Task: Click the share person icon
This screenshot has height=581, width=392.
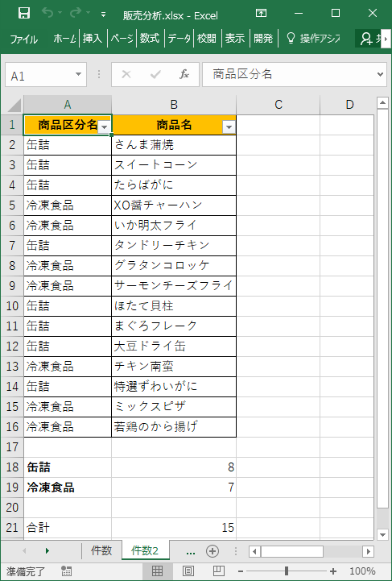Action: pos(366,39)
